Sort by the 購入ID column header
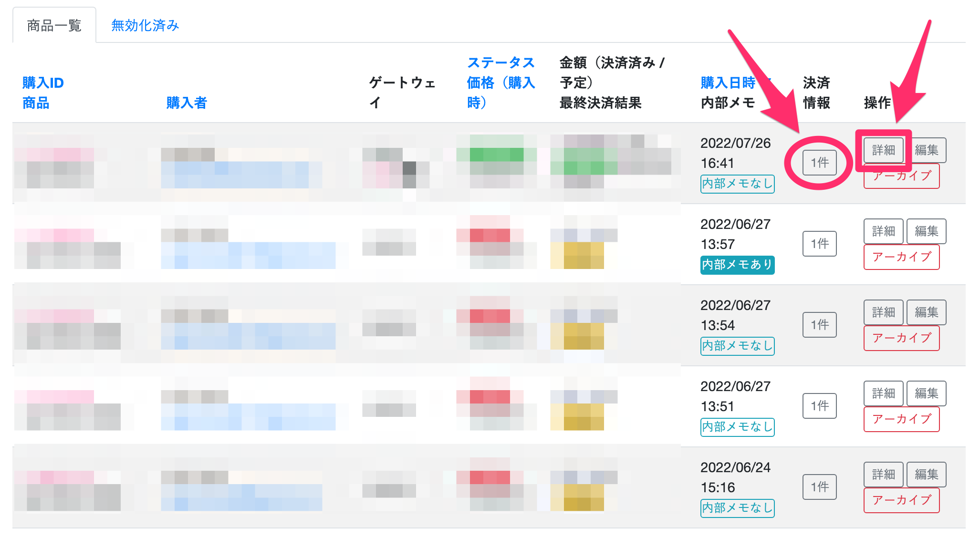The height and width of the screenshot is (538, 980). pyautogui.click(x=43, y=83)
